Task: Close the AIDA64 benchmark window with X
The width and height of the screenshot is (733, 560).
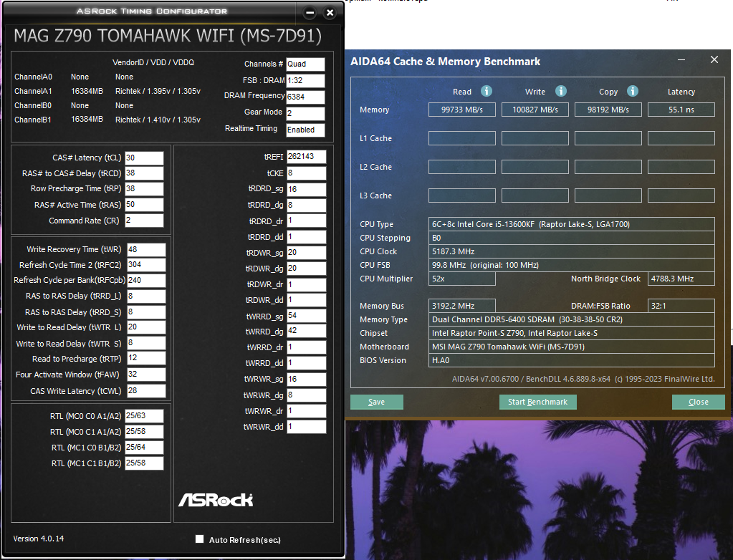Action: coord(714,59)
